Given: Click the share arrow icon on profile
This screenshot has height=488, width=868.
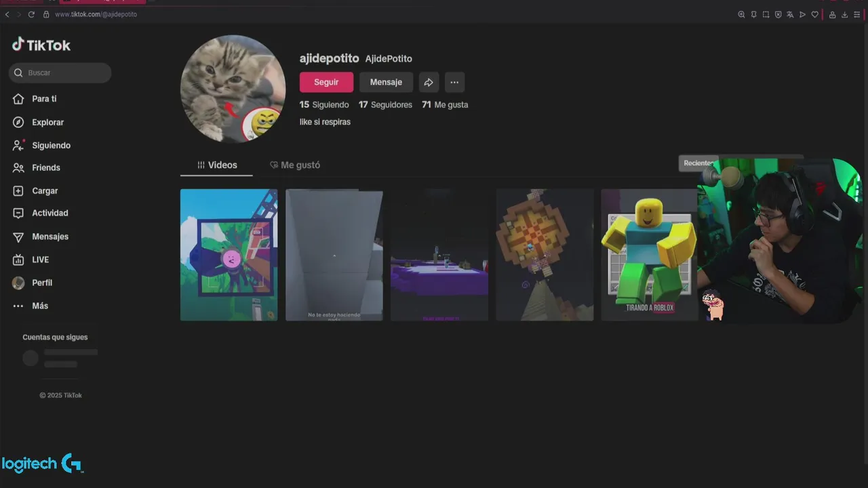Looking at the screenshot, I should pos(429,82).
